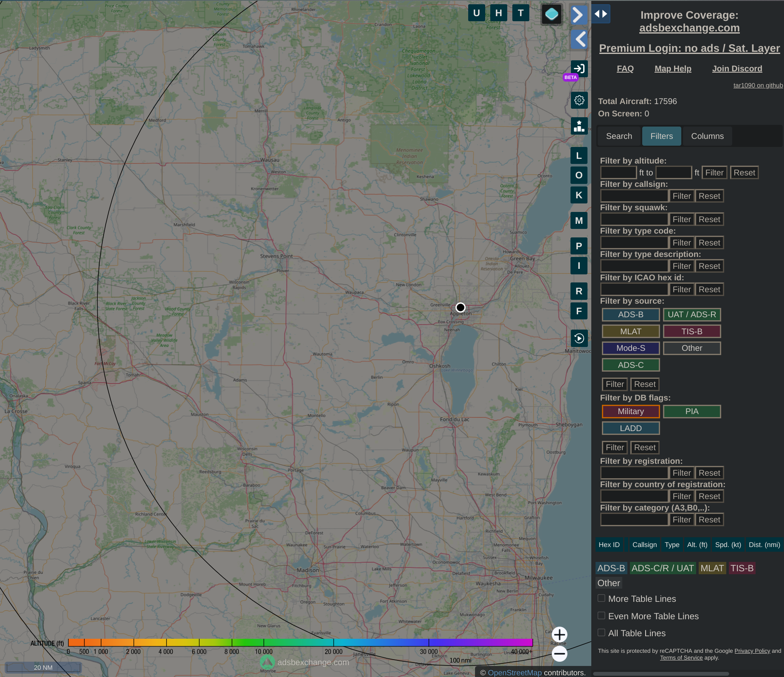
Task: Open settings gear icon
Action: click(x=579, y=100)
